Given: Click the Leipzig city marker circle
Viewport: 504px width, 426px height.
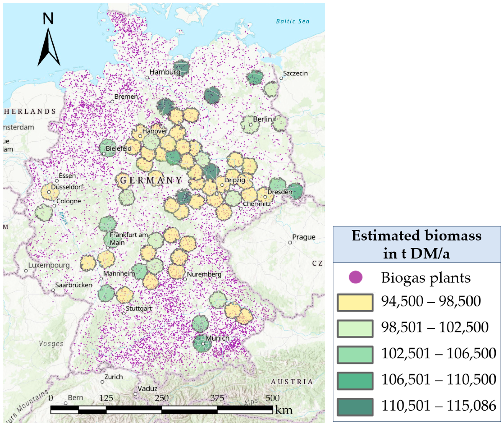Looking at the screenshot, I should (x=222, y=185).
